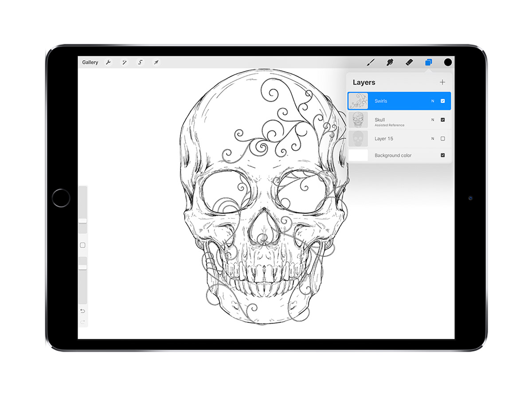
Task: Select the Skull layer
Action: [399, 120]
